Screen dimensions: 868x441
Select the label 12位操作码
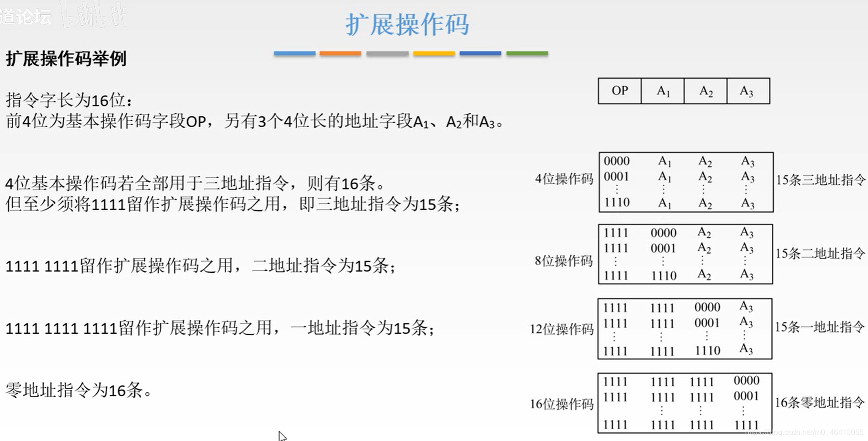562,329
